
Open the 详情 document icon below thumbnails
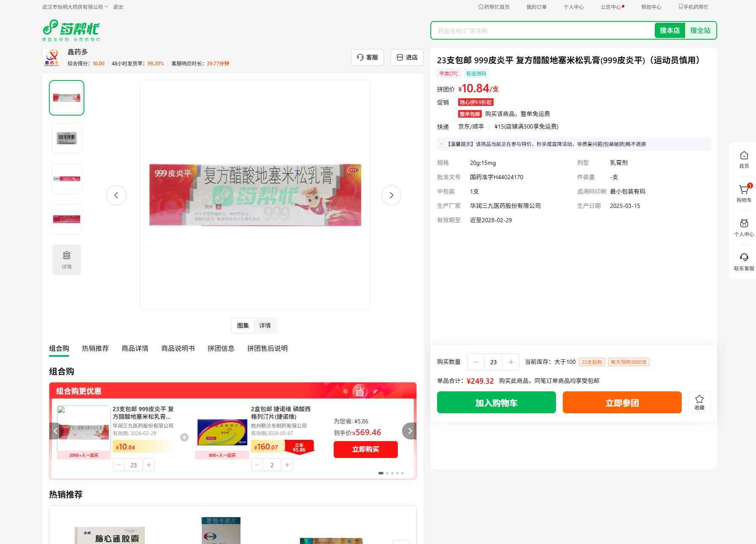(x=67, y=260)
